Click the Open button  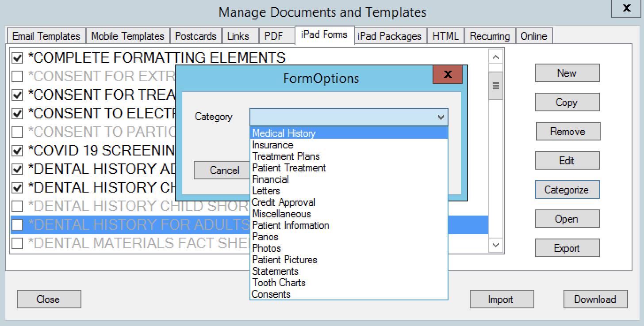pyautogui.click(x=567, y=219)
